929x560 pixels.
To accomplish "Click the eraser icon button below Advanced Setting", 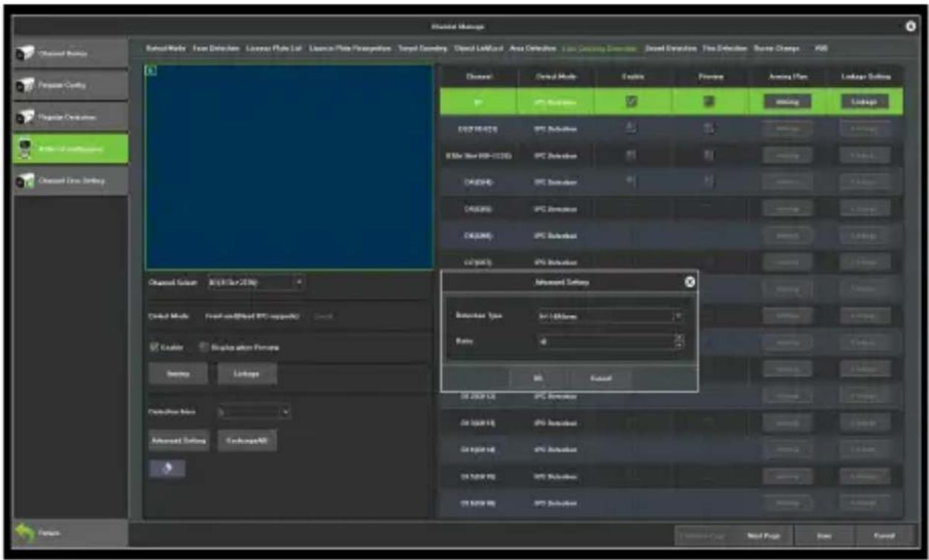I will (167, 469).
